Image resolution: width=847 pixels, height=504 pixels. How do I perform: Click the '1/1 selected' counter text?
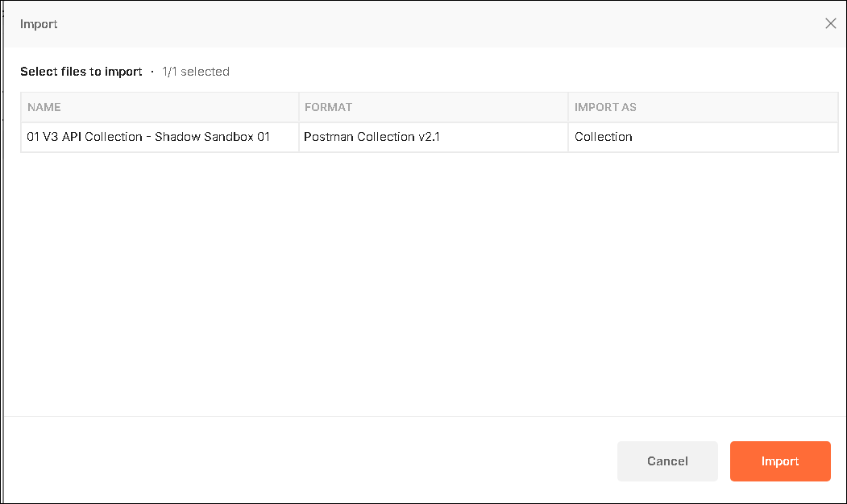pos(196,72)
